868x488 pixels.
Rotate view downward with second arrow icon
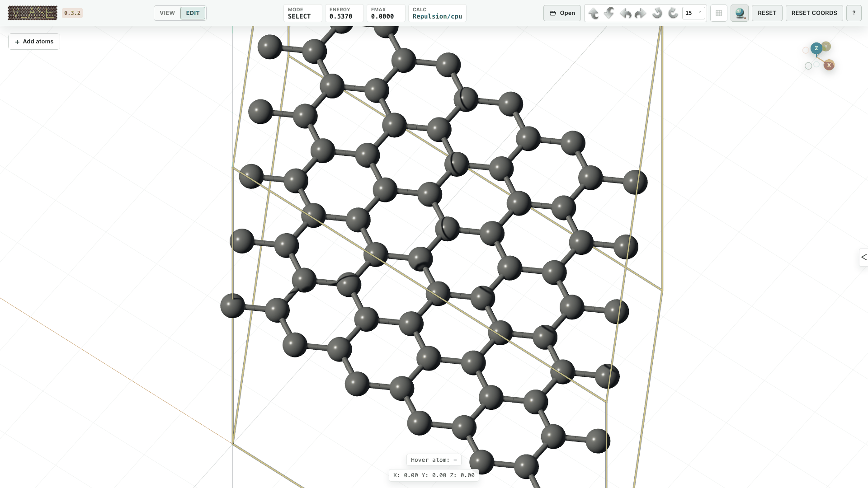click(x=609, y=13)
